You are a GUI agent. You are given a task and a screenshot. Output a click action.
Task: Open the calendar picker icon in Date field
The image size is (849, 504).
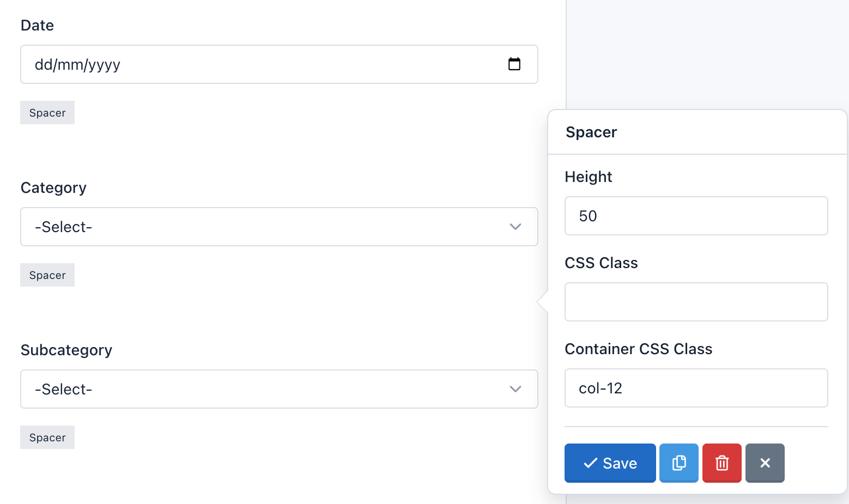(514, 64)
